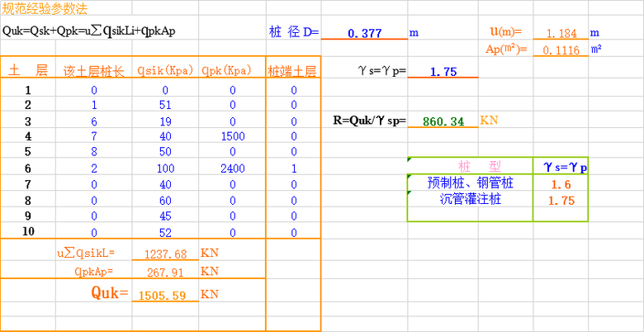Screen dimensions: 644x332
Task: Select the 1.6 coefficient in pile type table
Action: [561, 184]
